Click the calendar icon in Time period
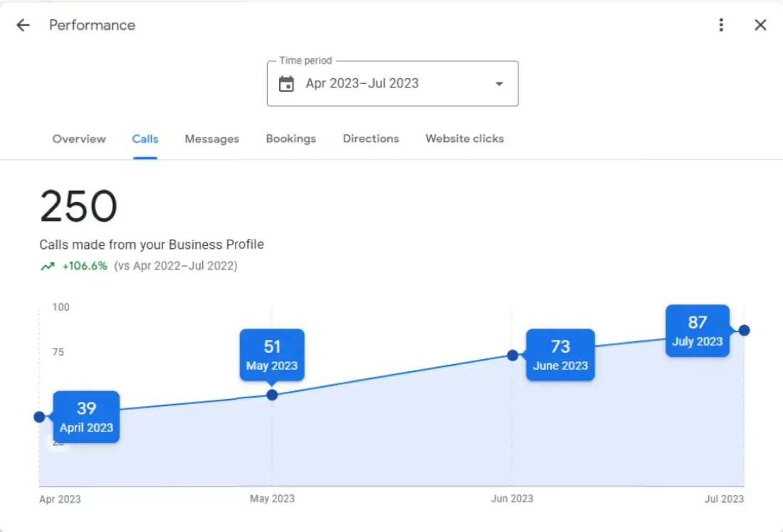 [x=286, y=83]
